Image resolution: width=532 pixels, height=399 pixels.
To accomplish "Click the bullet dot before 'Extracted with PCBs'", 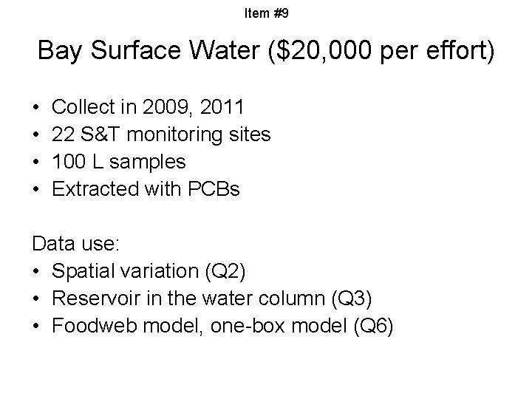I will coord(36,189).
